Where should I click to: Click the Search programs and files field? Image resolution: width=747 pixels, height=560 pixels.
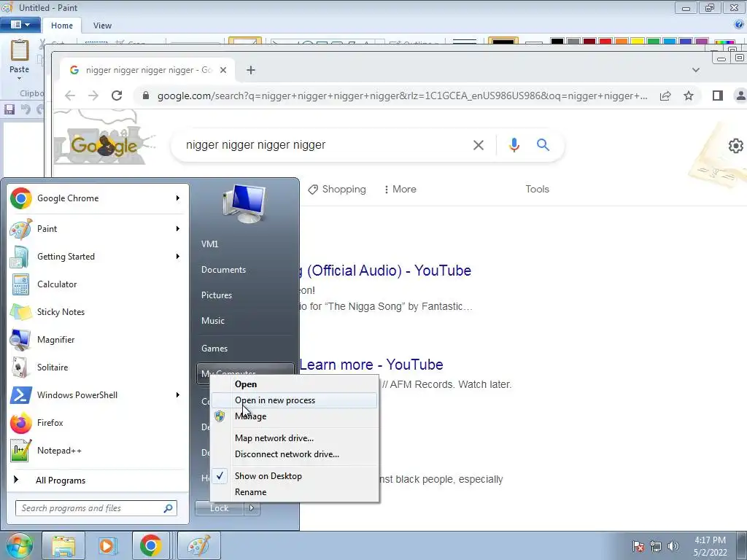(x=96, y=508)
